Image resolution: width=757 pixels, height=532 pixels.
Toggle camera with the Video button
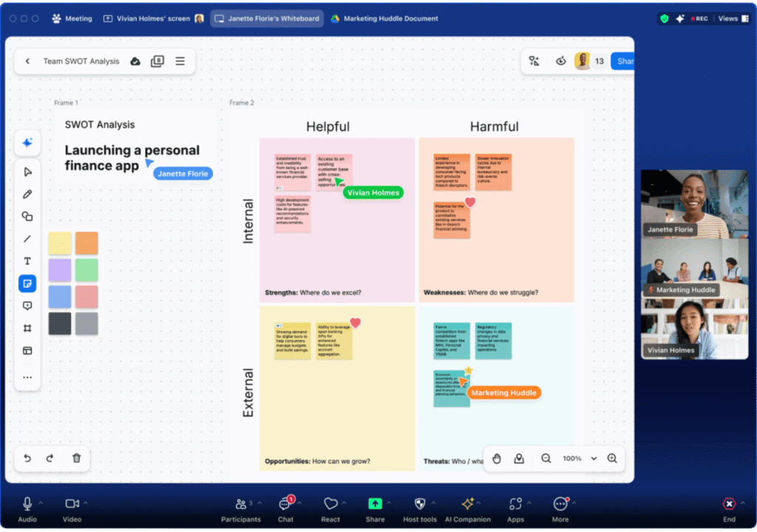coord(72,510)
